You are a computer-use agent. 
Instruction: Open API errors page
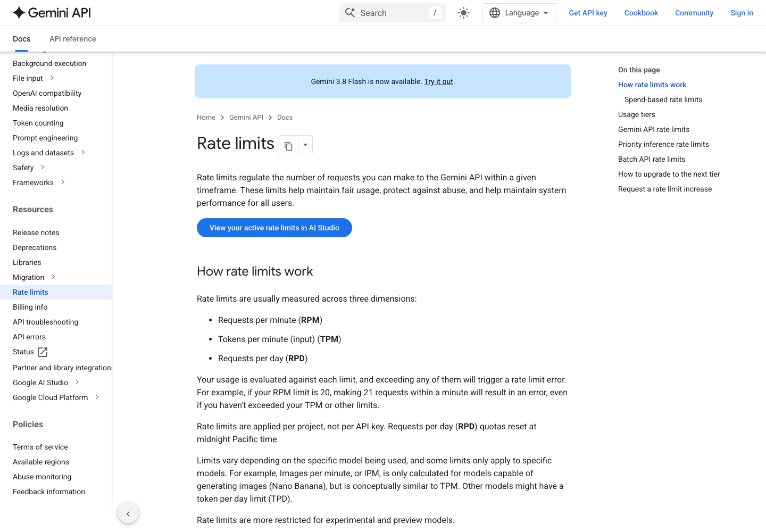(29, 337)
